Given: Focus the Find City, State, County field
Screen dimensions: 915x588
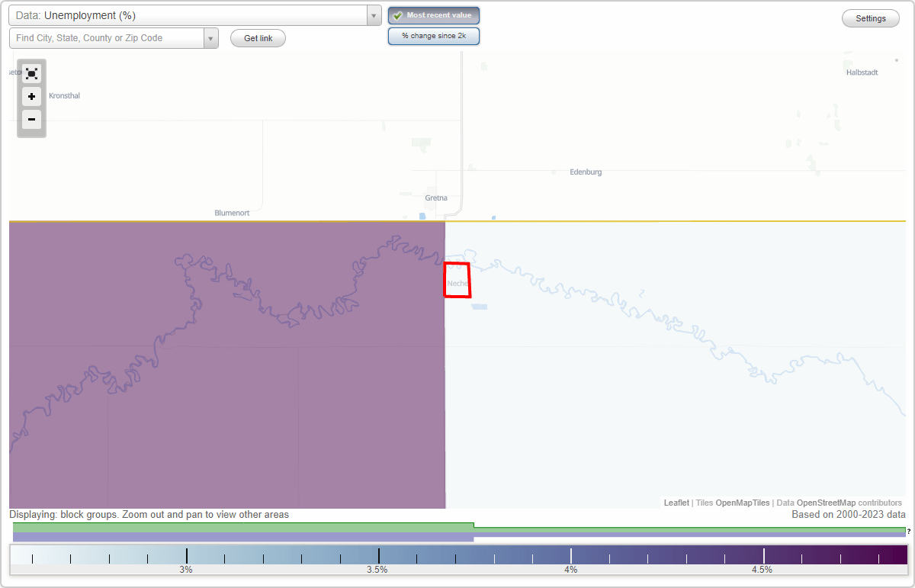Looking at the screenshot, I should [x=107, y=38].
